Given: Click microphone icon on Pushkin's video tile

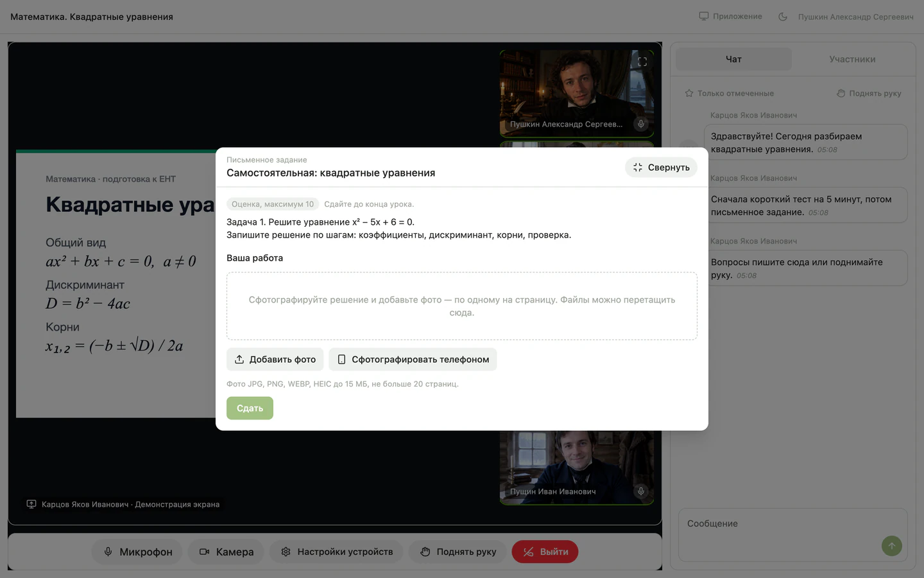Looking at the screenshot, I should pos(640,124).
